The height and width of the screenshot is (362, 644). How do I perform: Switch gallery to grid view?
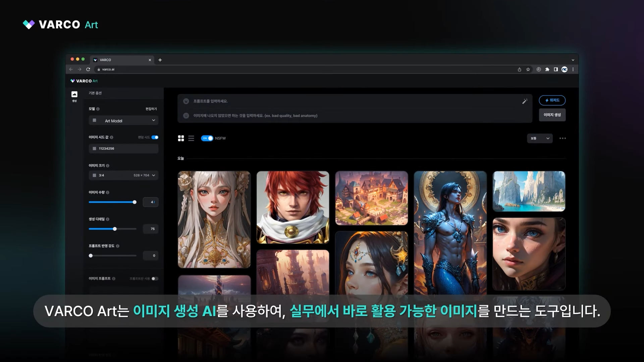(181, 138)
